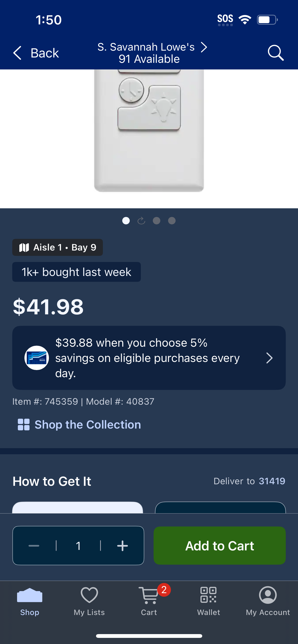
Task: Tap the Lowe's Rewards card icon
Action: pos(37,358)
